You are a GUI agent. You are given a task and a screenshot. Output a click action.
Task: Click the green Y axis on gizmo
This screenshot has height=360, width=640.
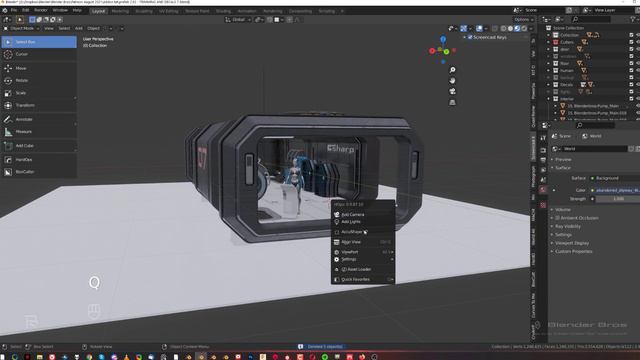447,51
